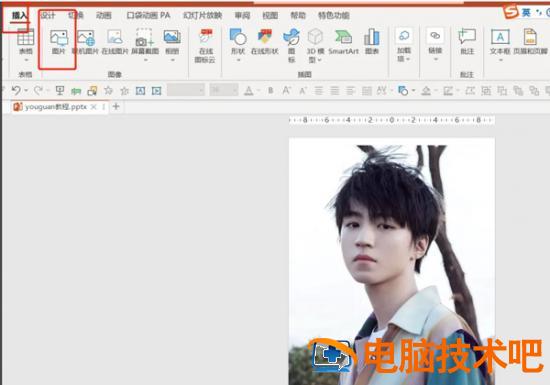The width and height of the screenshot is (550, 385).
Task: Click the 在线图片 (Online Pictures) icon
Action: [x=115, y=42]
